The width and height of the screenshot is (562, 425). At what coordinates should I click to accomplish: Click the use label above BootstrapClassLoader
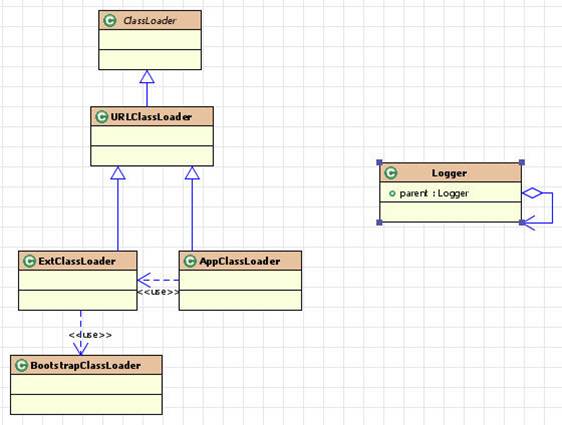(x=90, y=335)
